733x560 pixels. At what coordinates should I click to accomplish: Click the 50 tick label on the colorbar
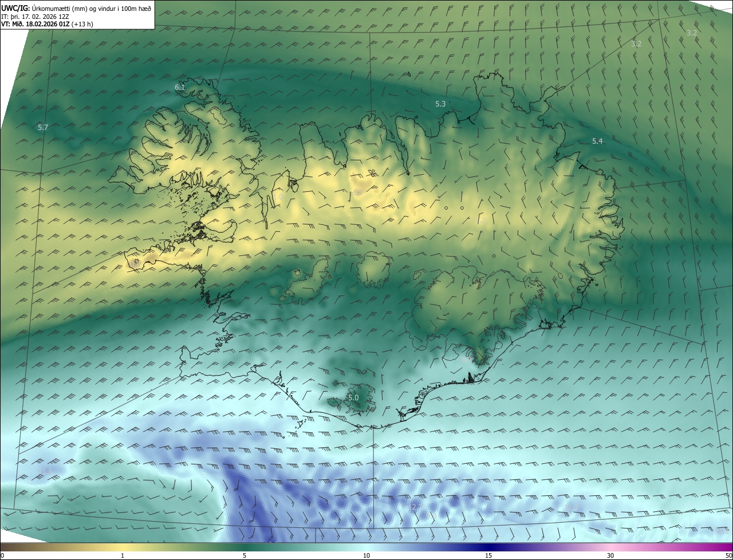click(728, 555)
